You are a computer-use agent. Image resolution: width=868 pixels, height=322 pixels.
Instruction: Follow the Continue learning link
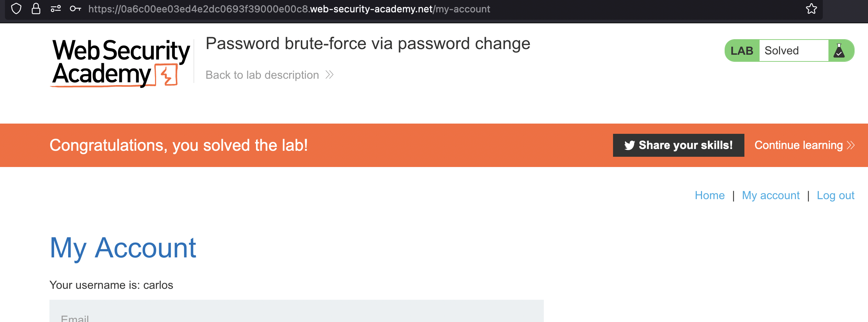click(x=798, y=145)
